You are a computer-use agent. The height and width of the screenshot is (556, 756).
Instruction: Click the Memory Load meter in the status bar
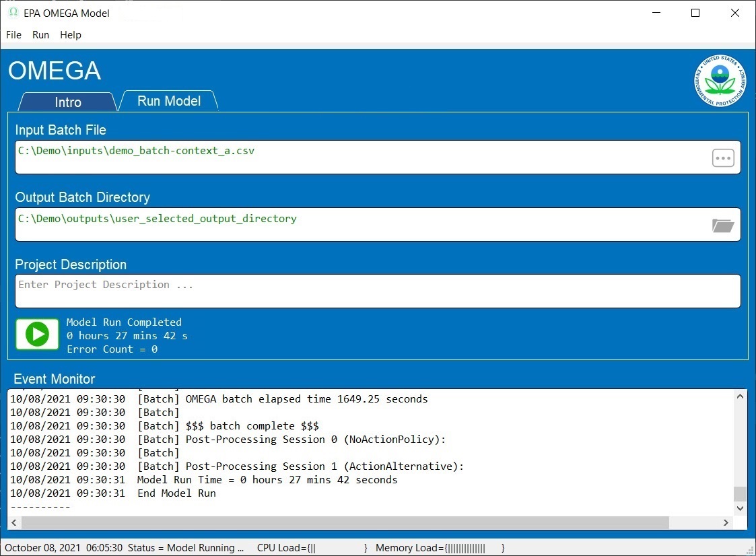coord(440,548)
